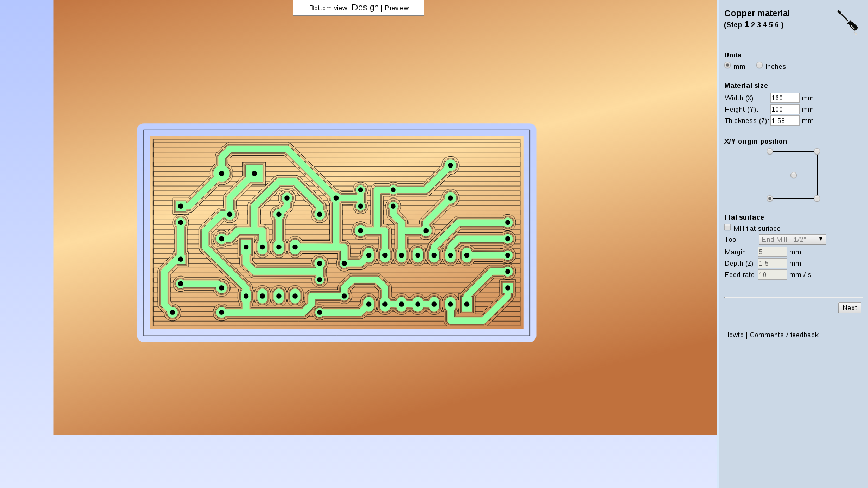
Task: Open the Howto link
Action: 734,335
